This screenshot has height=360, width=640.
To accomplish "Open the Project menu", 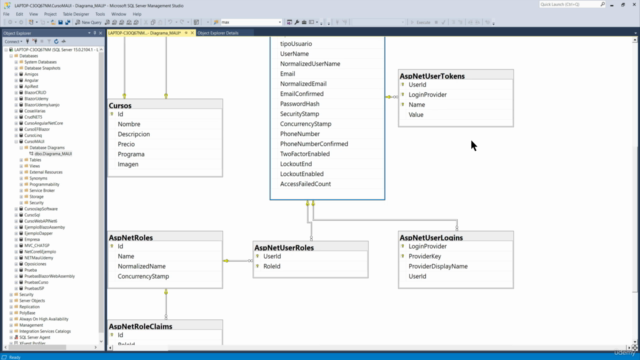I will point(50,14).
